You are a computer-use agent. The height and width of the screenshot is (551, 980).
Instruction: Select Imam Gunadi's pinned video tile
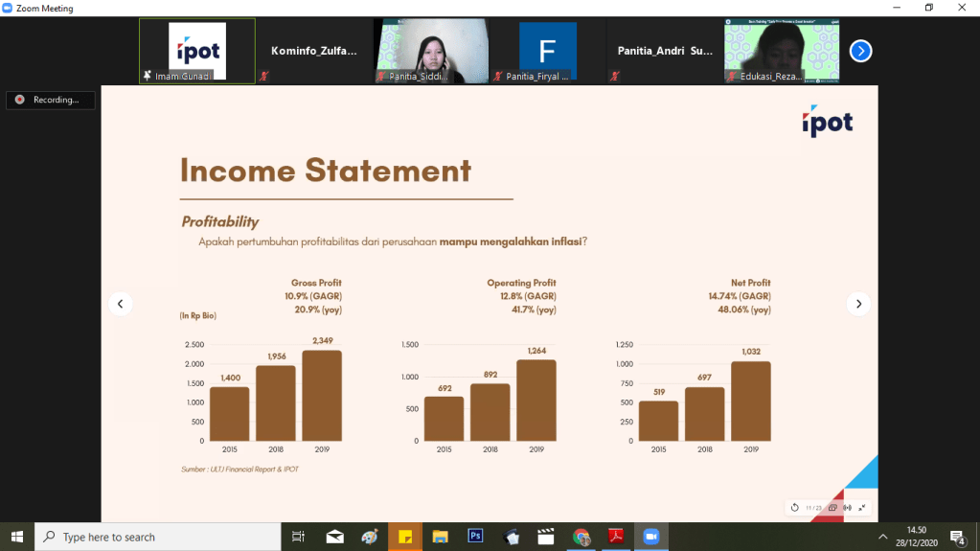pos(197,51)
